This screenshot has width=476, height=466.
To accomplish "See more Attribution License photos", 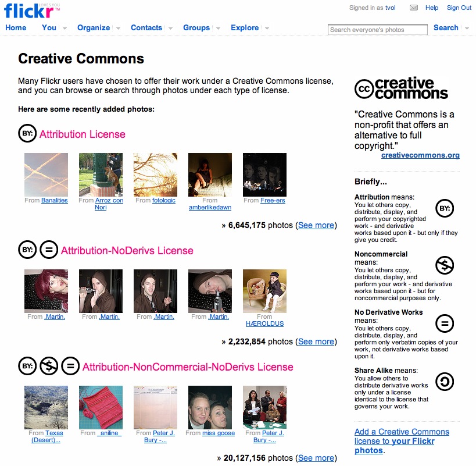I will pos(316,225).
